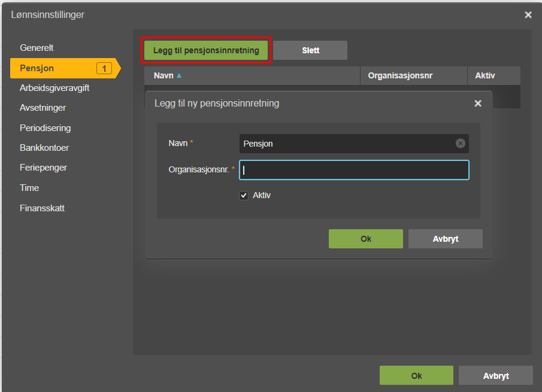Uncheck the Aktiv checkbox
542x392 pixels.
point(244,196)
